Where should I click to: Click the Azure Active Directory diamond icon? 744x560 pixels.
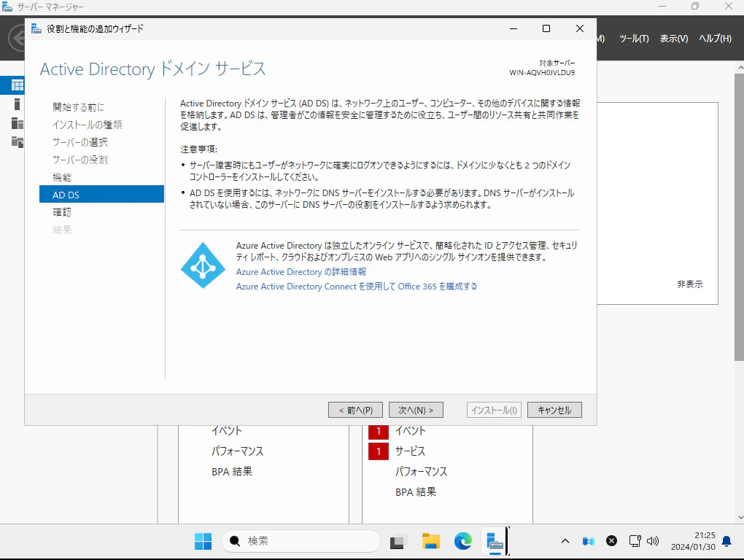203,265
